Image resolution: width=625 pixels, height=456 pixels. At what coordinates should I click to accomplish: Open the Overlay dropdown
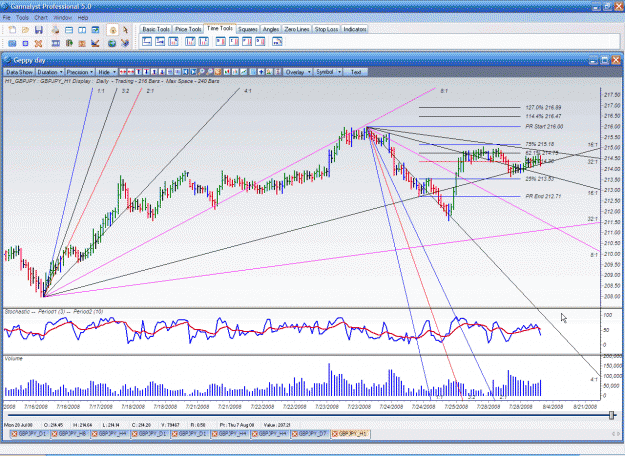tap(297, 72)
